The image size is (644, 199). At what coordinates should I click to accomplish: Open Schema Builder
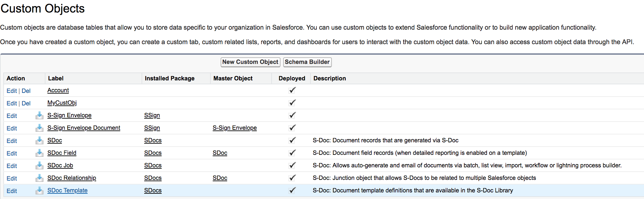(x=307, y=62)
